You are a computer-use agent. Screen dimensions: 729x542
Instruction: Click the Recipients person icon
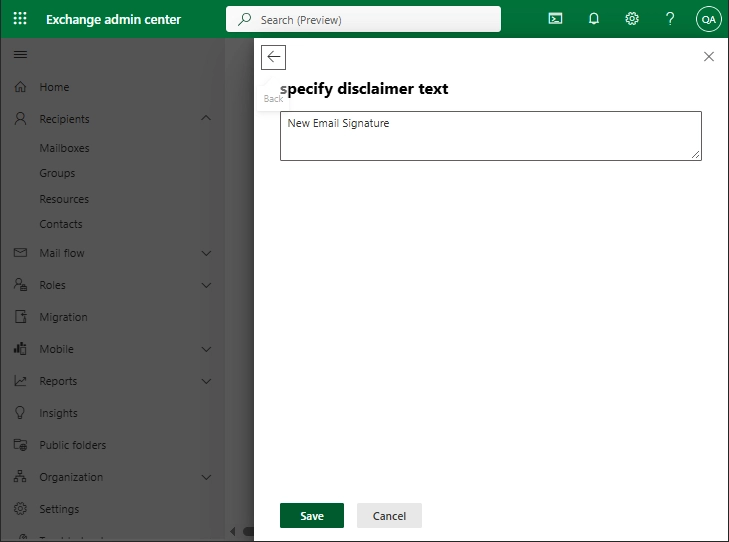[20, 119]
